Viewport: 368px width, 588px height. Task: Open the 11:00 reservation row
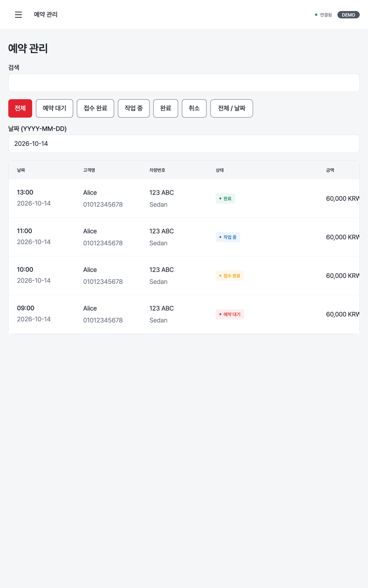point(184,237)
